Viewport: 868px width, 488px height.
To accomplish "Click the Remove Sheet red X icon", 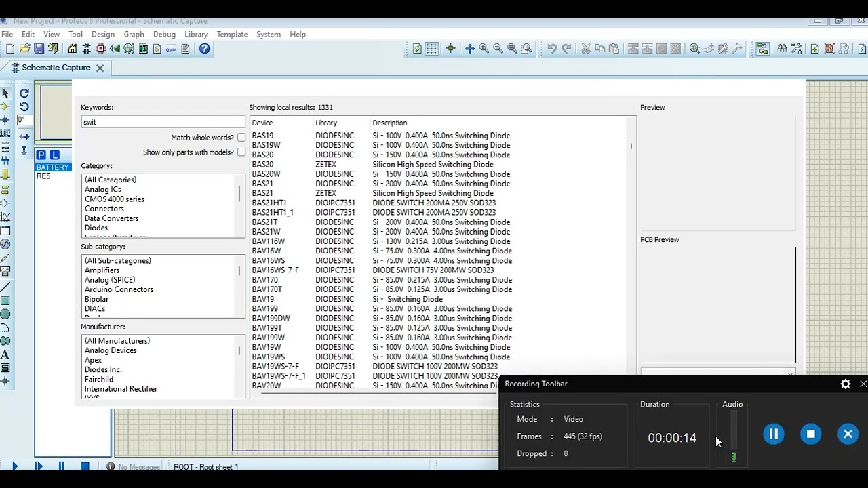I will 829,49.
